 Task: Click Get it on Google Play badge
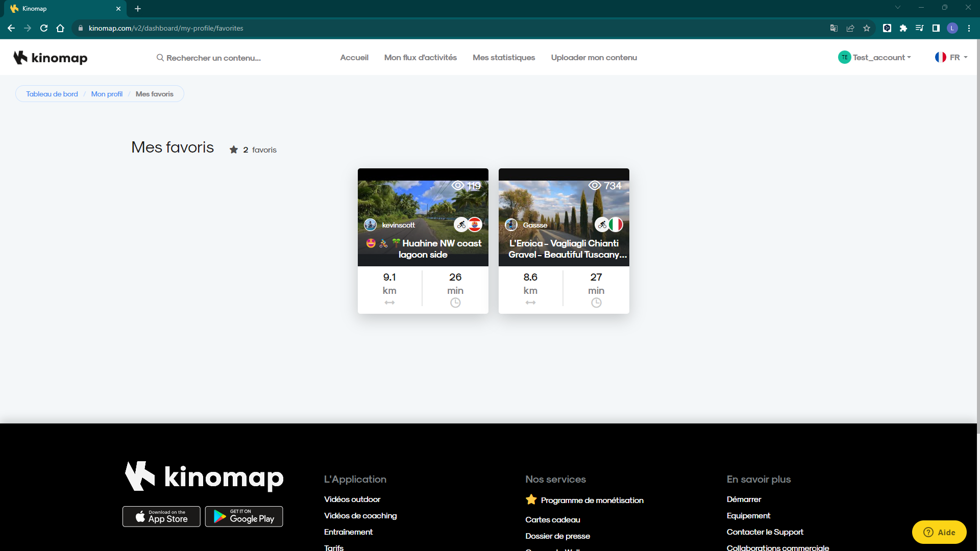point(244,516)
